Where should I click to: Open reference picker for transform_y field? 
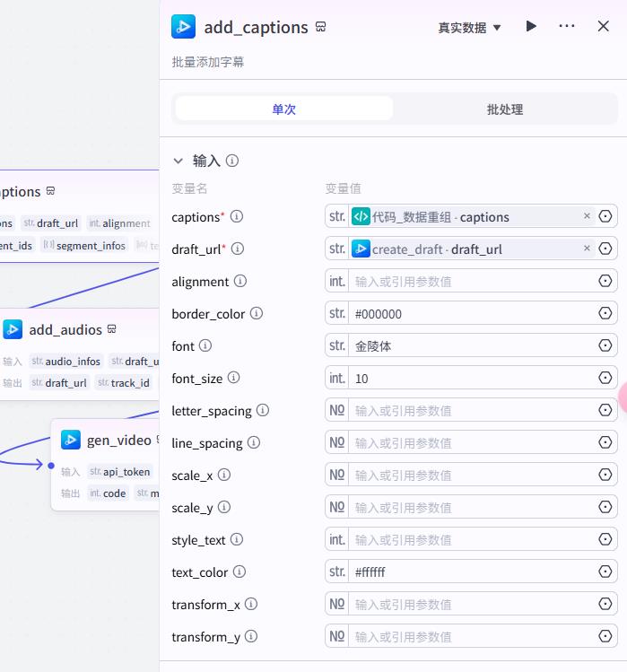605,636
